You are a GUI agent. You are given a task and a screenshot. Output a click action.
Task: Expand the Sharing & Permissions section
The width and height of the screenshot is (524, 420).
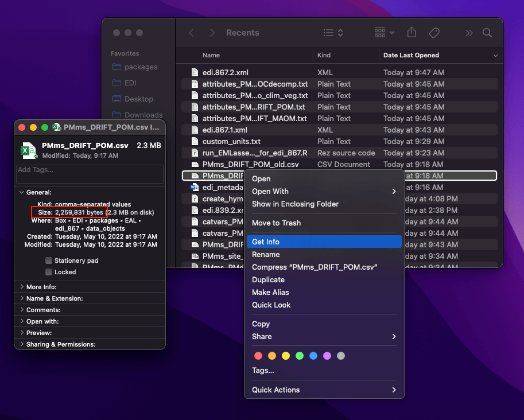[x=22, y=344]
